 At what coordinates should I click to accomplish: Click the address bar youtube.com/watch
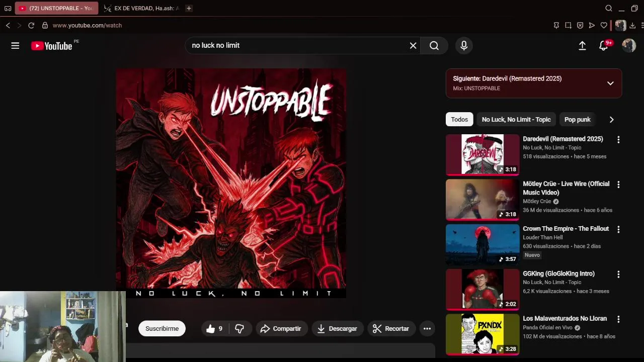click(87, 25)
